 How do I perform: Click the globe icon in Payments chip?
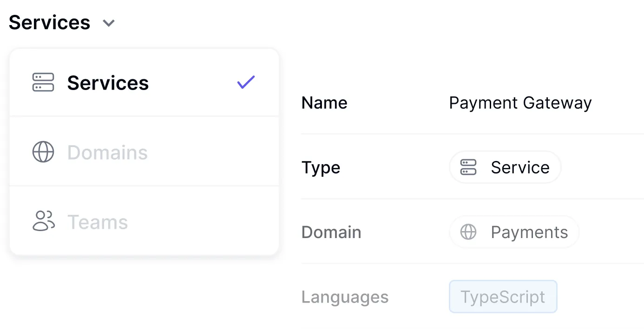click(x=468, y=232)
